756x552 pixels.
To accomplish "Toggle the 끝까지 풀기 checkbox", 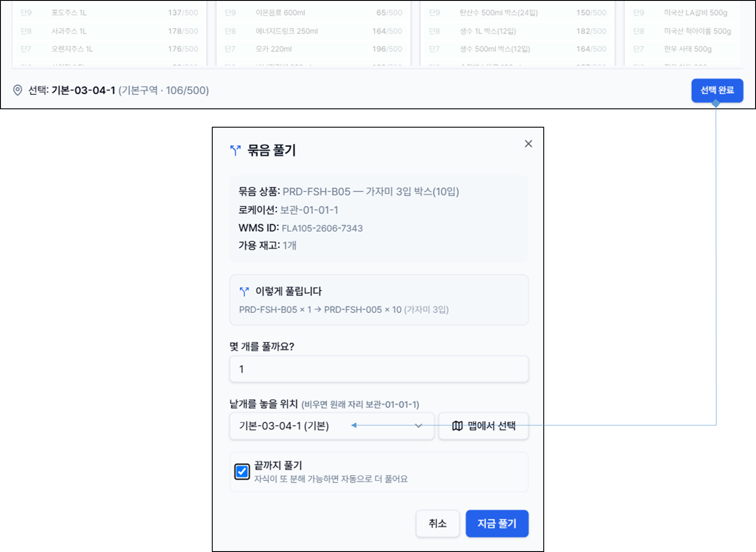I will [x=242, y=472].
